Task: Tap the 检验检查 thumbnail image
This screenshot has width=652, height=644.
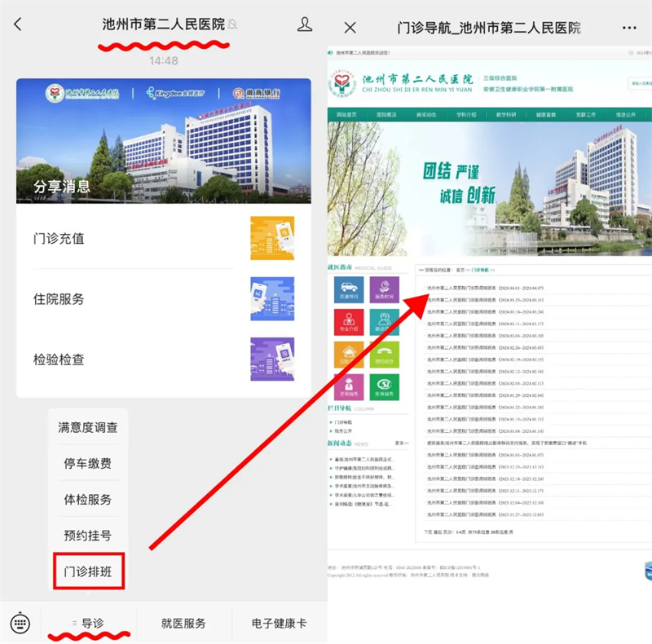Action: [x=272, y=359]
